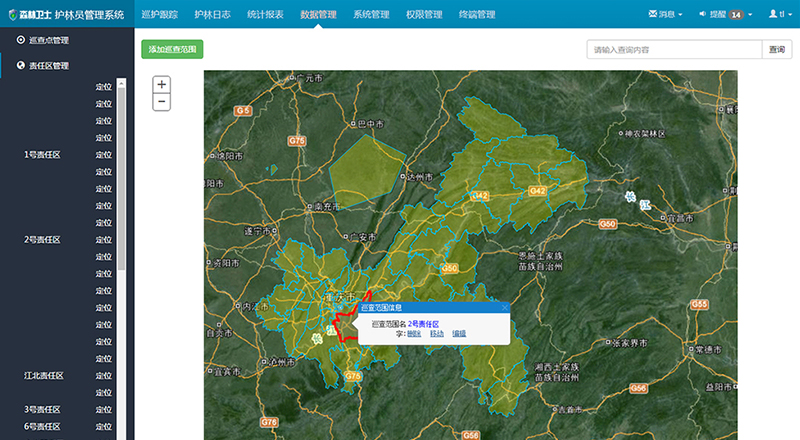Image resolution: width=800 pixels, height=440 pixels.
Task: Zoom in on the map with plus
Action: coord(162,85)
